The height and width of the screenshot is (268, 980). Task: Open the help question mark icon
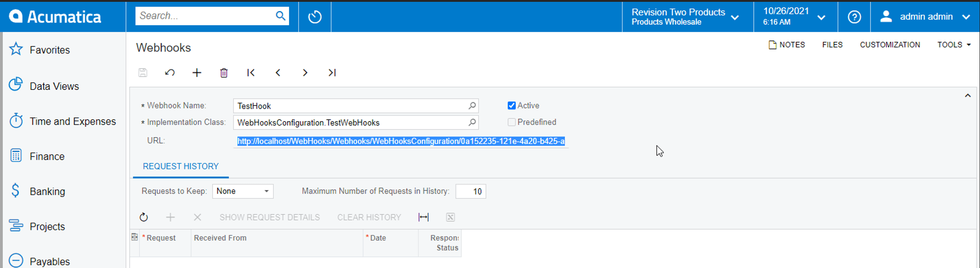(x=854, y=17)
